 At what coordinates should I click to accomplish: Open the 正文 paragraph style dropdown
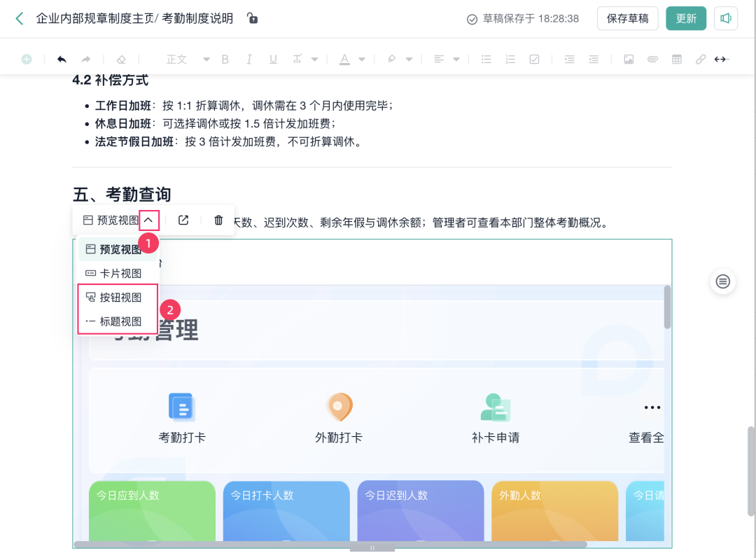tap(188, 60)
